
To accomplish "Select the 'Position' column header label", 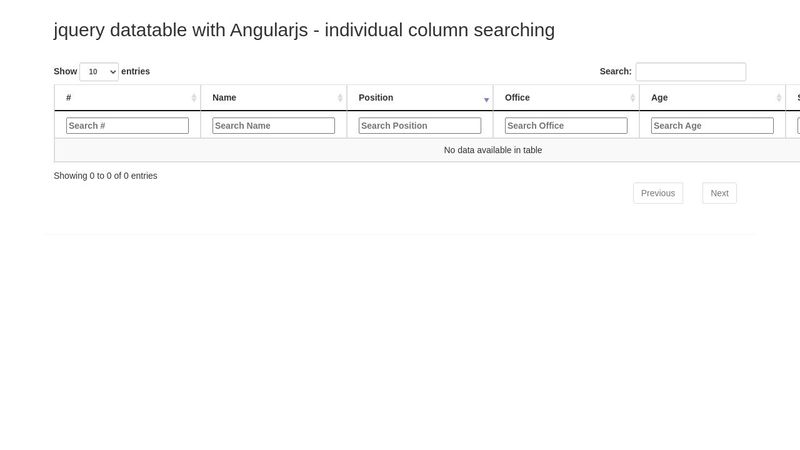I will 376,98.
